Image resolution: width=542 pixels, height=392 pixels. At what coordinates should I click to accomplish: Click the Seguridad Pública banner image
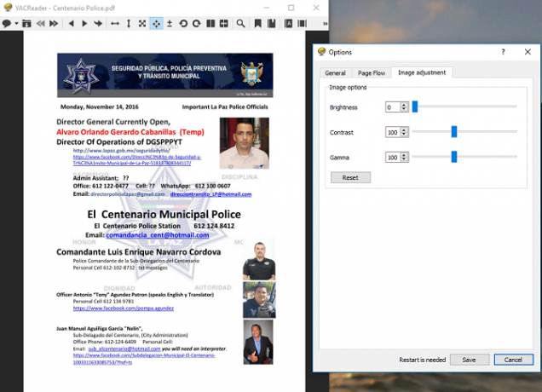click(164, 75)
